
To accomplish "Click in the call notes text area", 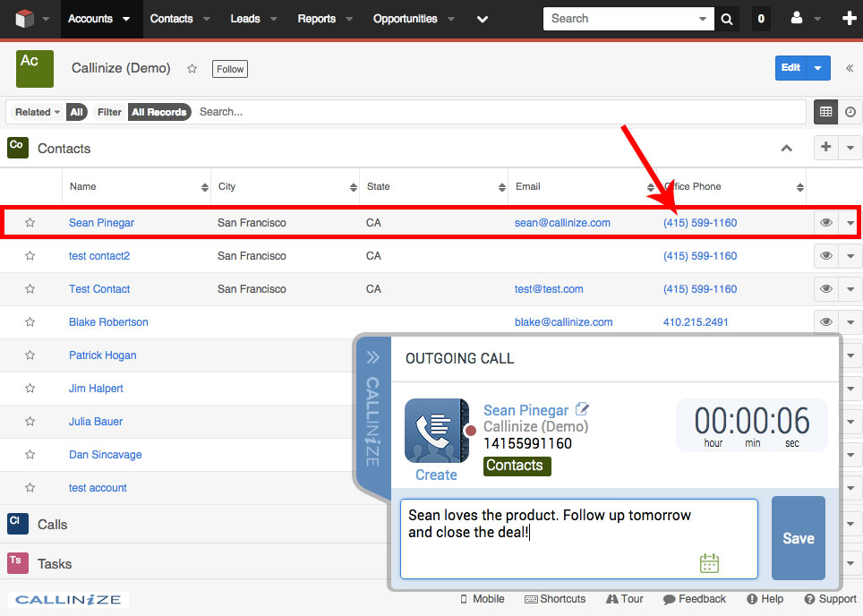I will (578, 538).
